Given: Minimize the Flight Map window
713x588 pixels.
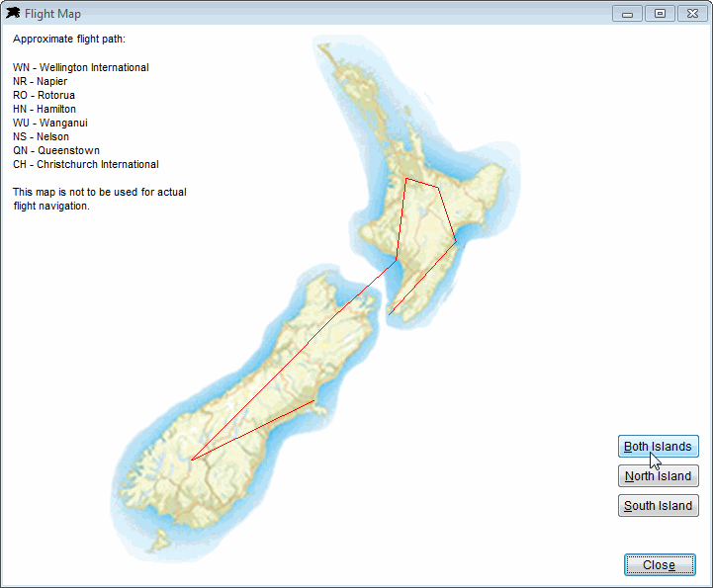Looking at the screenshot, I should tap(627, 14).
